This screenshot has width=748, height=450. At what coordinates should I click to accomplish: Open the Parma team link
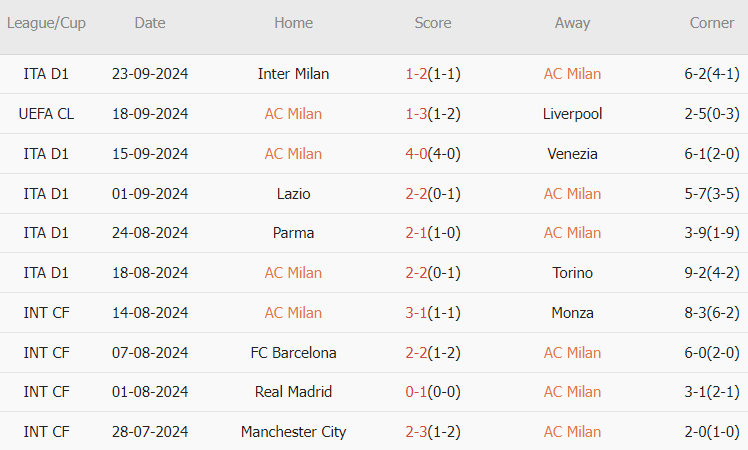[x=293, y=233]
